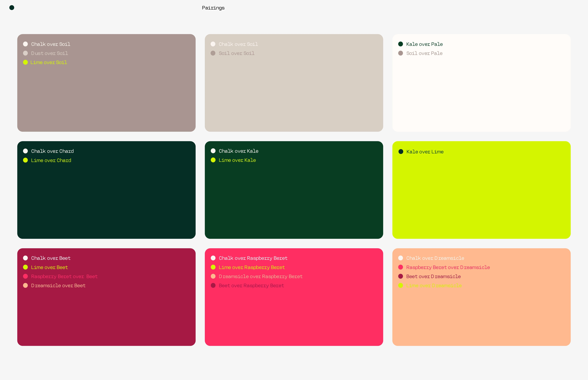Screen dimensions: 588x380
Task: Click the pink dot beside Raspberry Beret over Beet
Action: click(25, 276)
